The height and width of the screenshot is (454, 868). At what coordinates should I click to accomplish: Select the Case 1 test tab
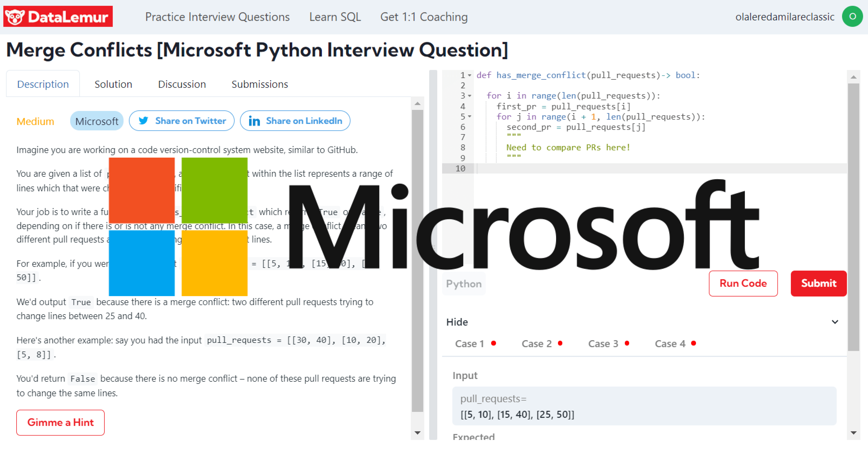[x=475, y=344]
